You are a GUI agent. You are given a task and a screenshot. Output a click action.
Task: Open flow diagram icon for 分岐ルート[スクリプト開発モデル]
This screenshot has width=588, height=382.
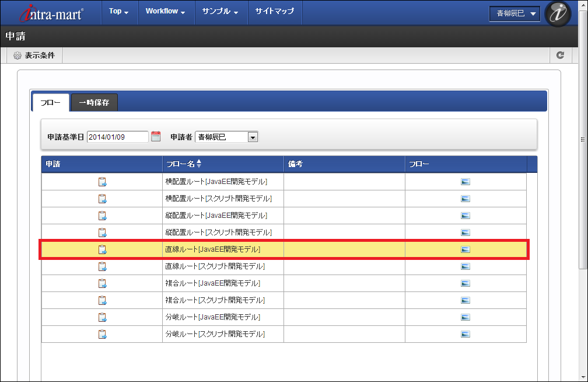465,334
